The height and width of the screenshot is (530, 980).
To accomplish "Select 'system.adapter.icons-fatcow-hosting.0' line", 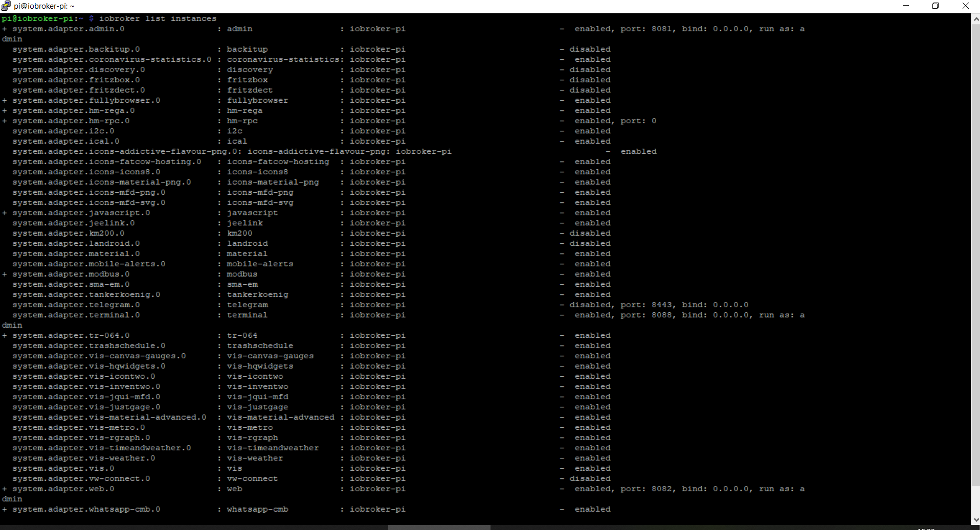I will click(x=107, y=162).
